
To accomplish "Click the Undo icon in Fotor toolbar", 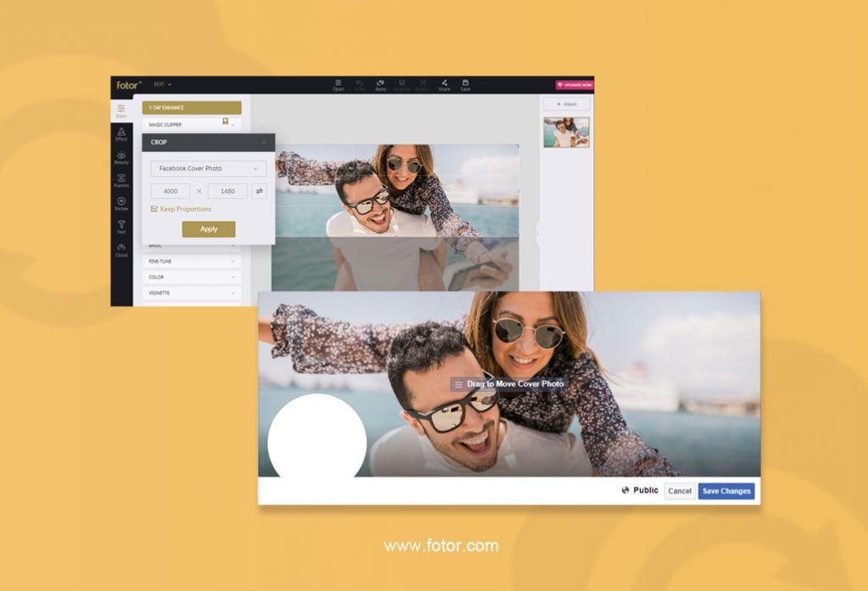I will pyautogui.click(x=359, y=85).
